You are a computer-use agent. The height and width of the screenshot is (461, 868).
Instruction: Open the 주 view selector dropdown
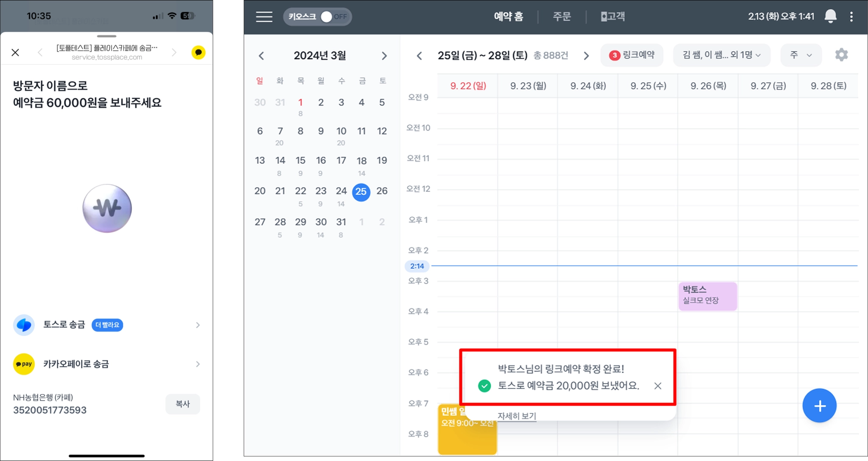coord(801,55)
